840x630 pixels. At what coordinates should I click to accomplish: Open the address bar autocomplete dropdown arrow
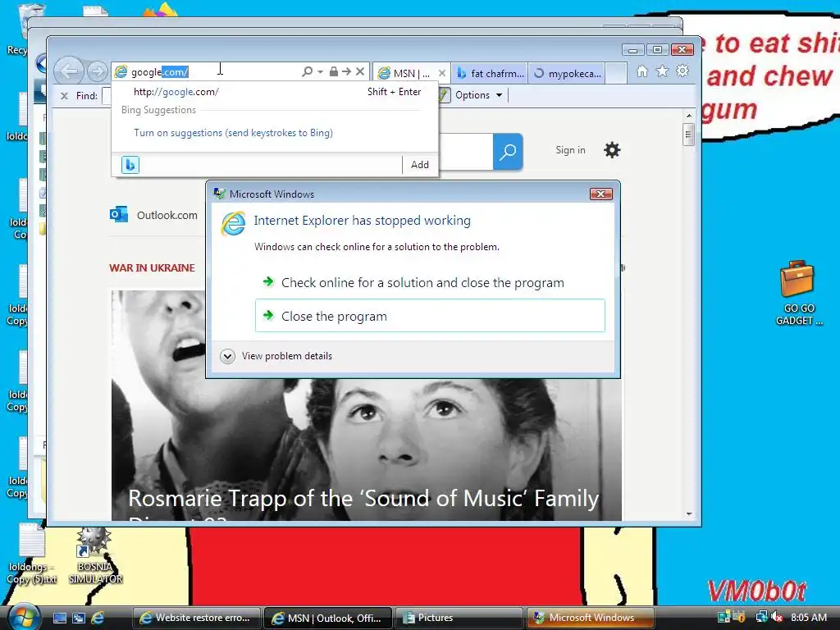(x=321, y=71)
